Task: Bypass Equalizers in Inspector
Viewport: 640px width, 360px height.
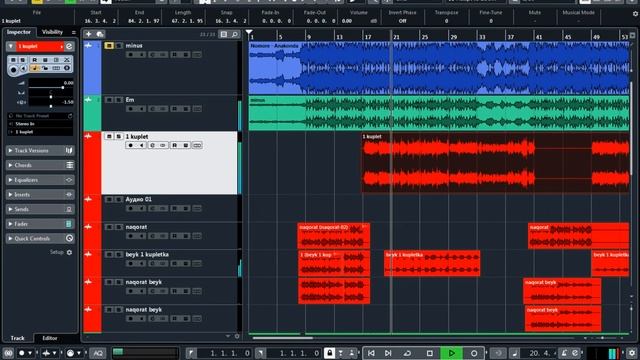Action: coord(69,180)
